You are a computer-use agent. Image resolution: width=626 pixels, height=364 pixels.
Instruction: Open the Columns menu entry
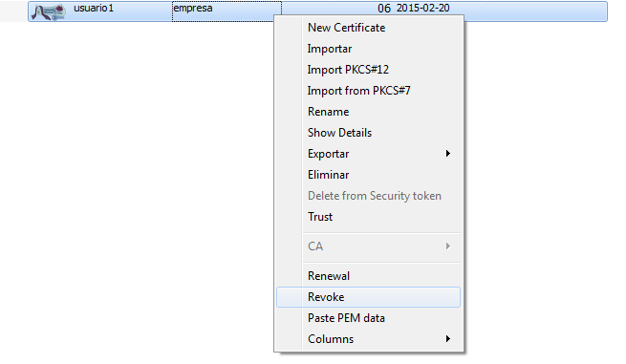click(369, 339)
